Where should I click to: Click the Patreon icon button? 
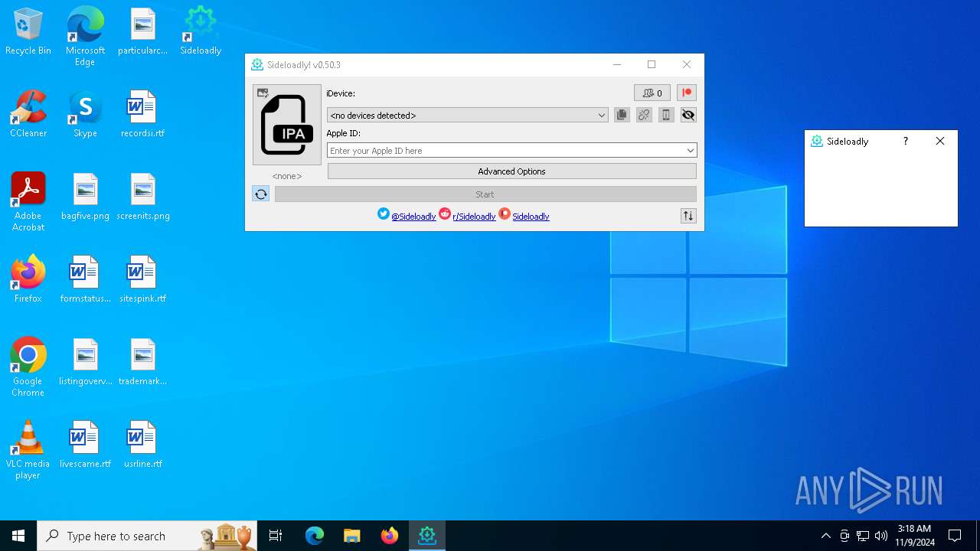[x=687, y=93]
